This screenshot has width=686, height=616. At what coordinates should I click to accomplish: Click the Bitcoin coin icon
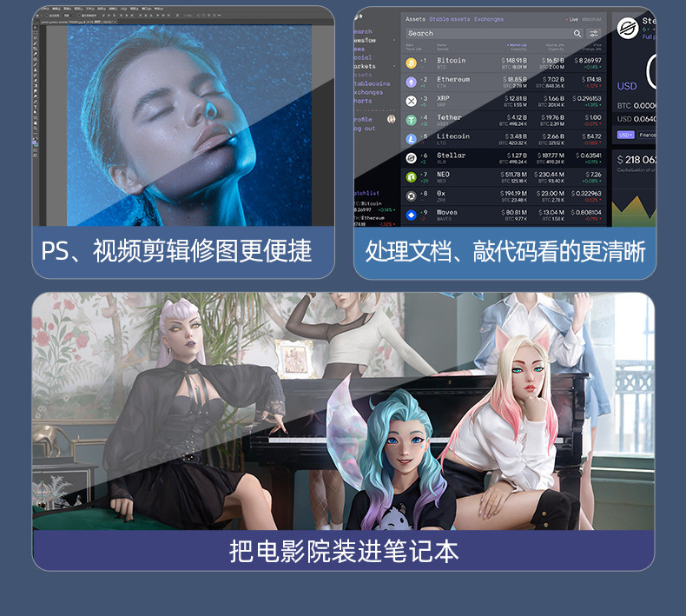coord(411,63)
